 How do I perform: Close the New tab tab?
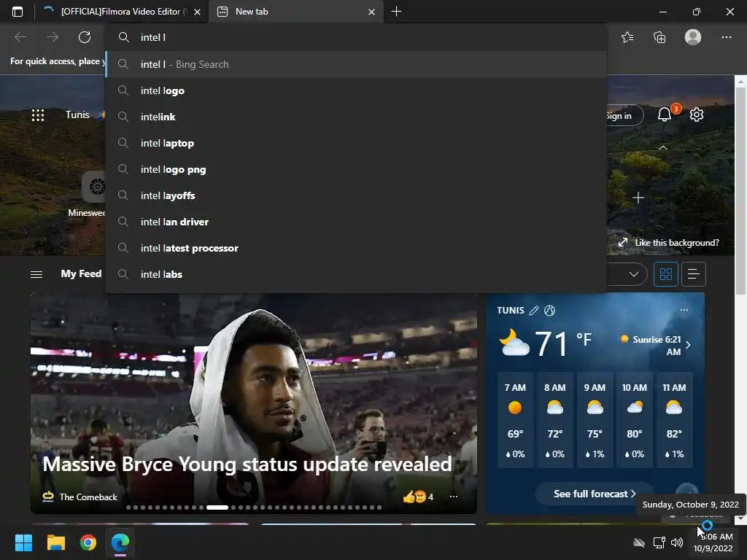371,12
